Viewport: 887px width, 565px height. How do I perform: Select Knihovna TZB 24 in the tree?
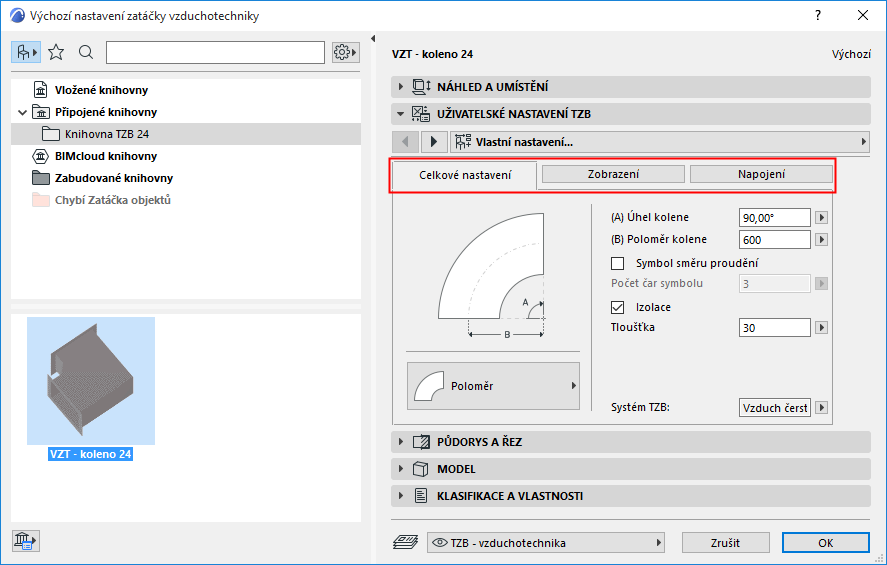107,134
